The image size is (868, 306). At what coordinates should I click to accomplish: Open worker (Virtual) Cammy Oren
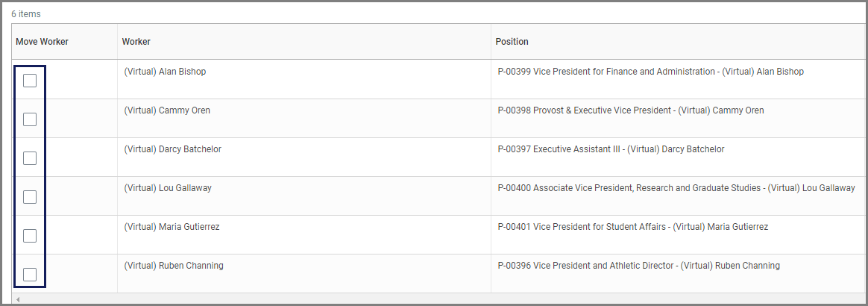click(x=167, y=110)
